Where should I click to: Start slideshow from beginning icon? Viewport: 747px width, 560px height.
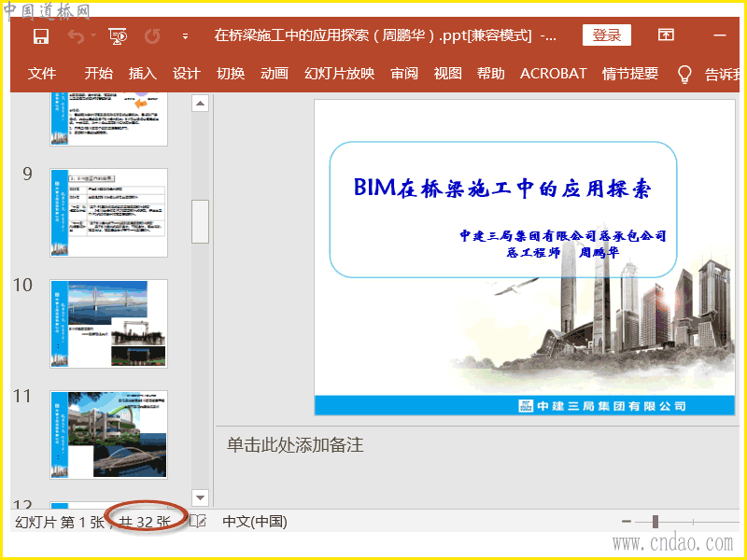pos(118,35)
